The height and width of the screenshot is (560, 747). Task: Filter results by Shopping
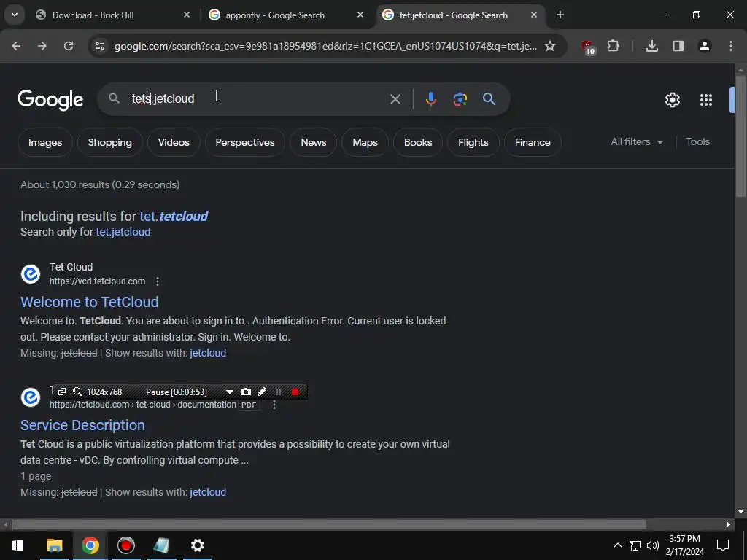110,142
